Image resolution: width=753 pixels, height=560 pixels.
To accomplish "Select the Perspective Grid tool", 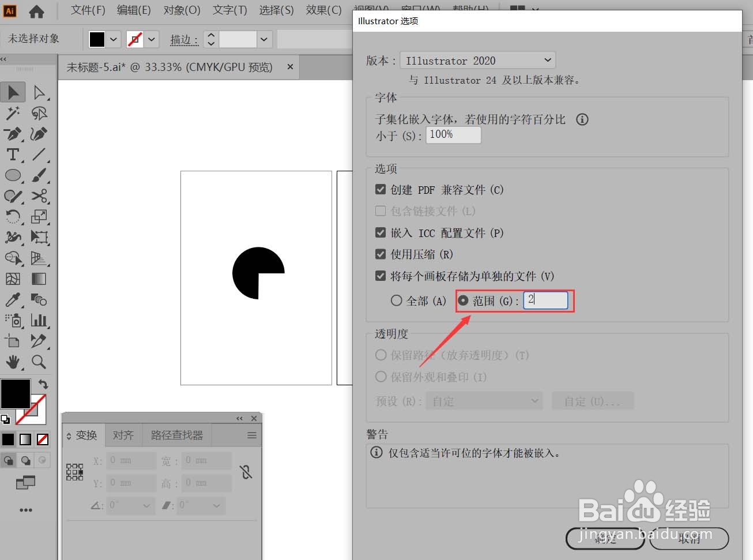I will (x=39, y=258).
